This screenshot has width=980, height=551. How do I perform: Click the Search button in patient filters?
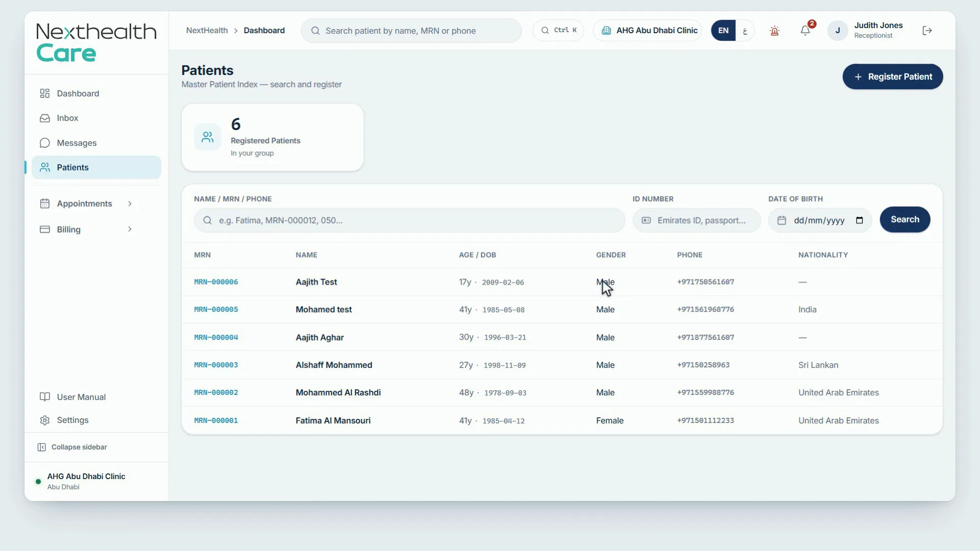[905, 220]
